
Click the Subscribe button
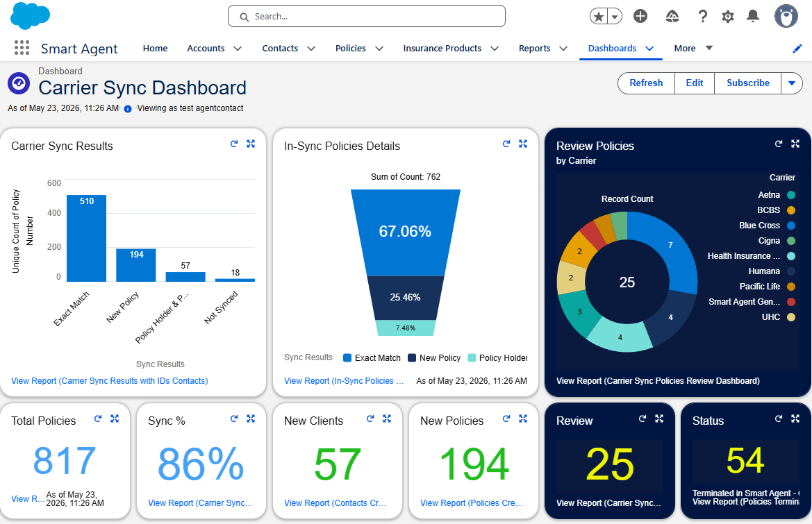click(748, 83)
